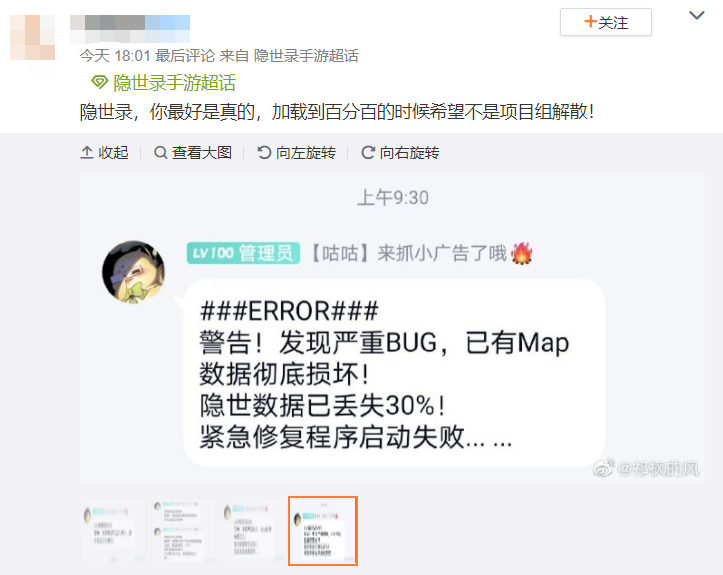Select the third image thumbnail
Image resolution: width=723 pixels, height=575 pixels.
coord(252,530)
